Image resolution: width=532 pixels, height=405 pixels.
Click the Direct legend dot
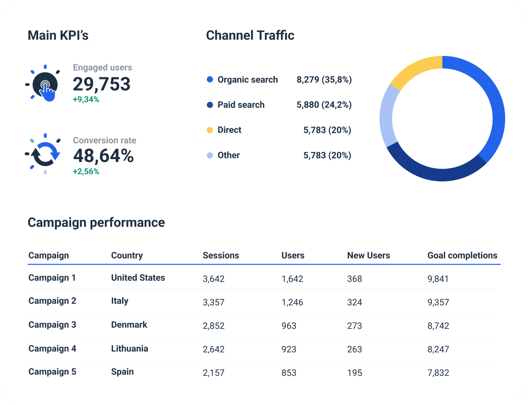(x=209, y=130)
